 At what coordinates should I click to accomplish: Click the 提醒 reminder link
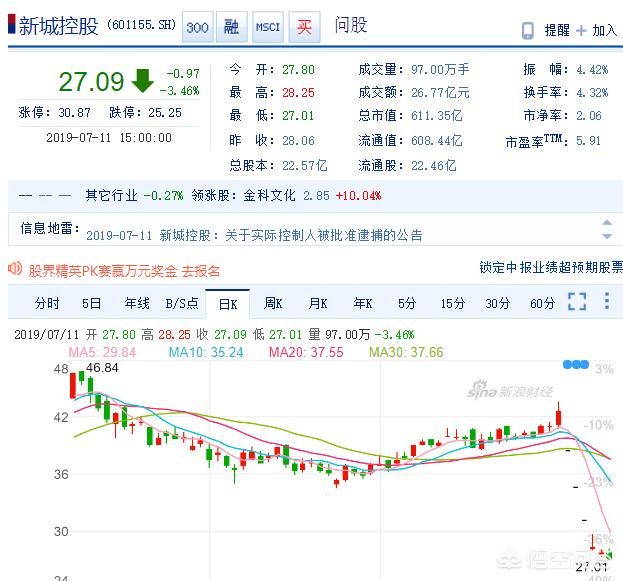557,30
